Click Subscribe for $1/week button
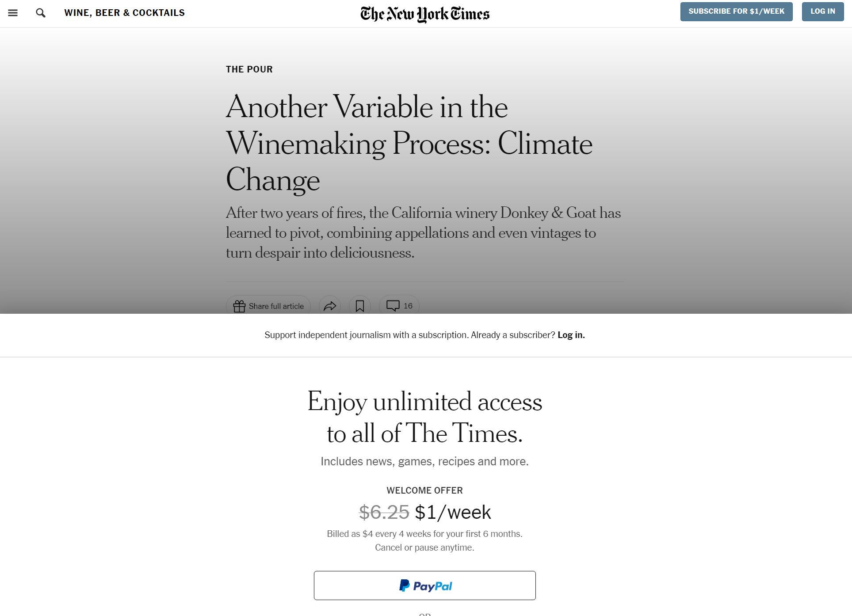Screen dimensions: 852x616 pos(736,11)
